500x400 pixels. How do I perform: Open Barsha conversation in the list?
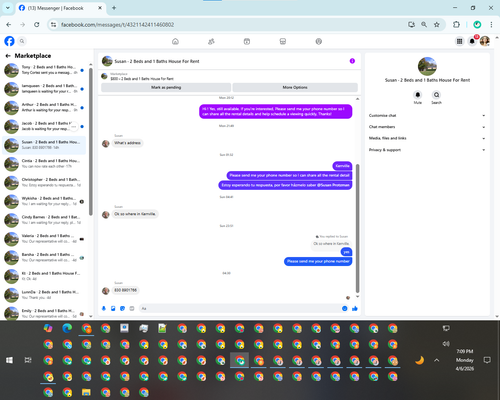(x=44, y=257)
